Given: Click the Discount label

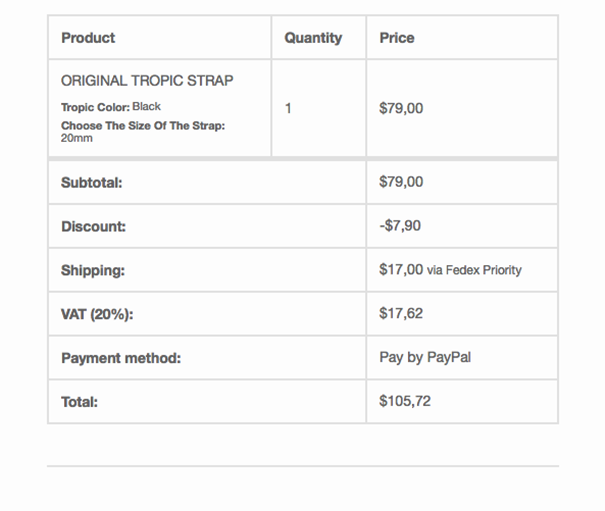Looking at the screenshot, I should [x=93, y=227].
